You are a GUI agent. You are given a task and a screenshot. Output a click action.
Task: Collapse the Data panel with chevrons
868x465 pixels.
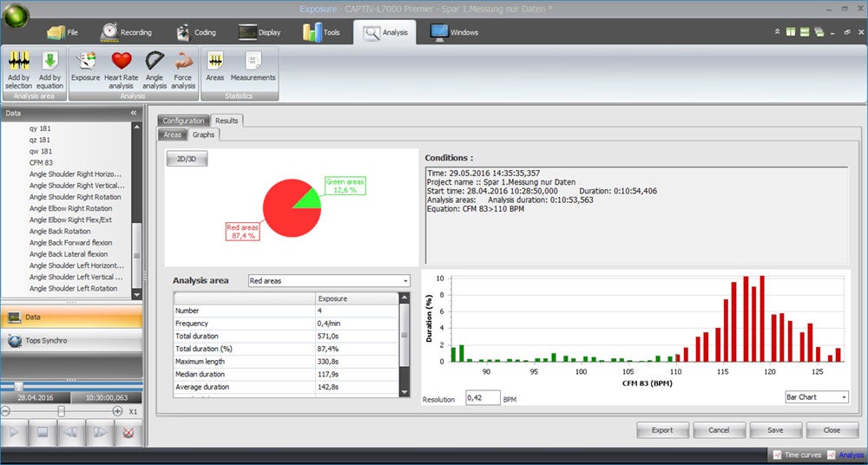134,113
